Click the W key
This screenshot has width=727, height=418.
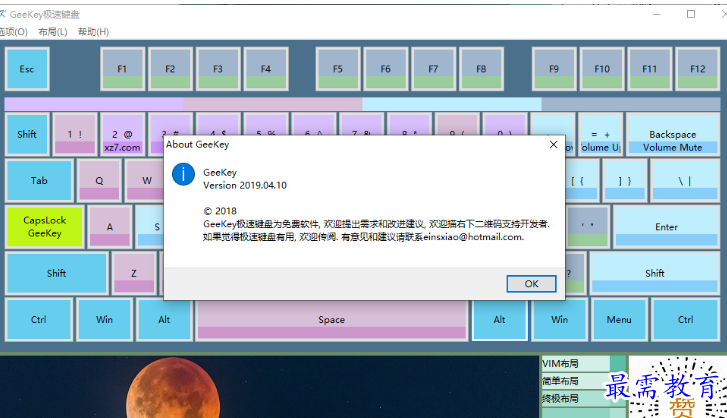[x=145, y=181]
